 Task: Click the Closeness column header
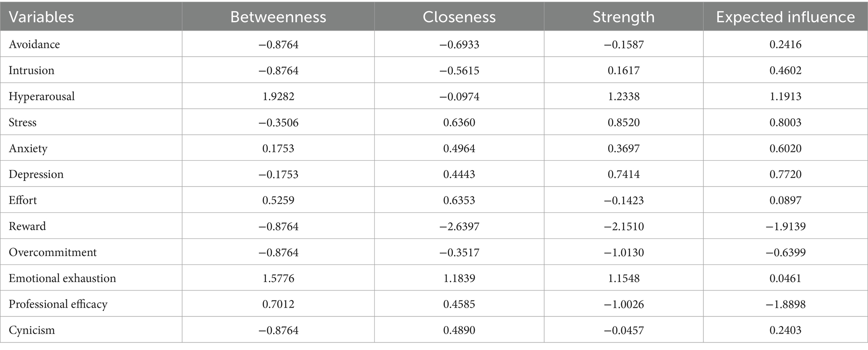[459, 17]
